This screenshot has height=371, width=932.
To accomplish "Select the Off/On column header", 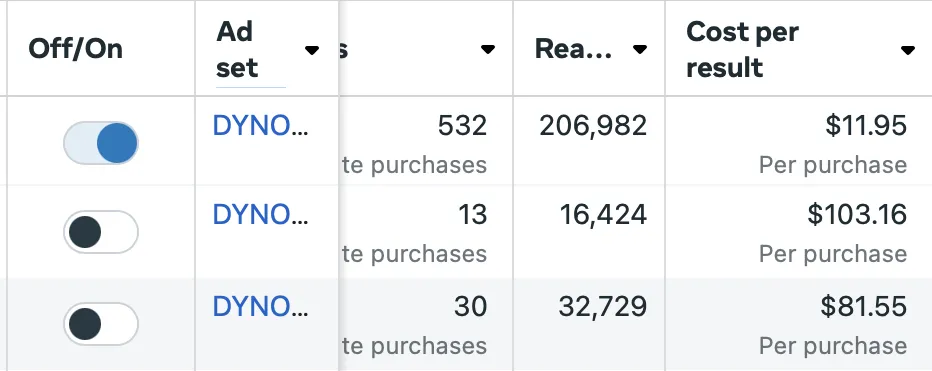I will [x=75, y=49].
